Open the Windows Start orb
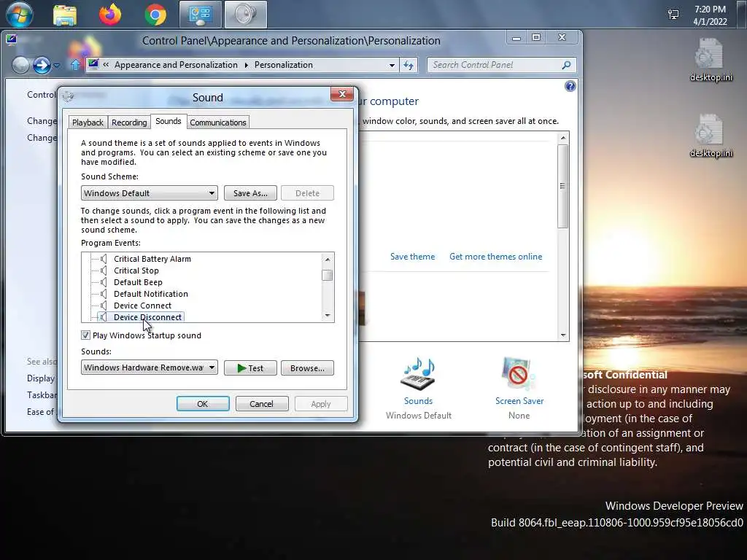The width and height of the screenshot is (747, 560). [20, 15]
